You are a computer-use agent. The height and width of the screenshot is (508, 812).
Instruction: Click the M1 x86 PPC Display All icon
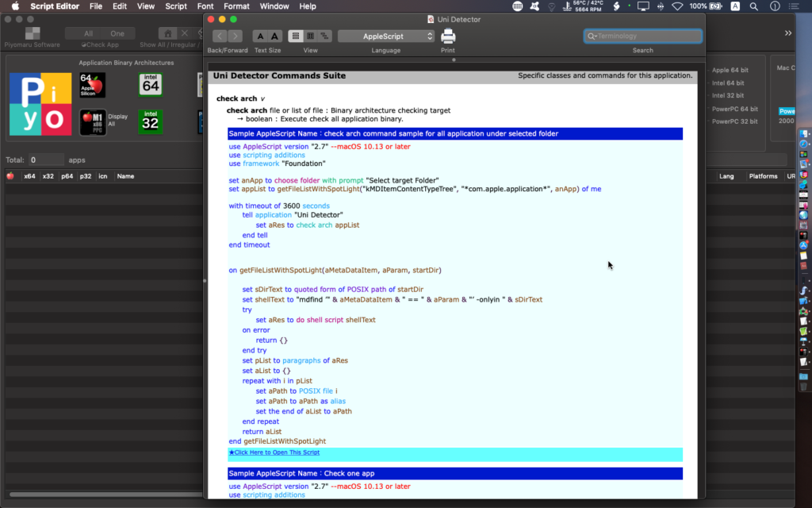(x=93, y=122)
